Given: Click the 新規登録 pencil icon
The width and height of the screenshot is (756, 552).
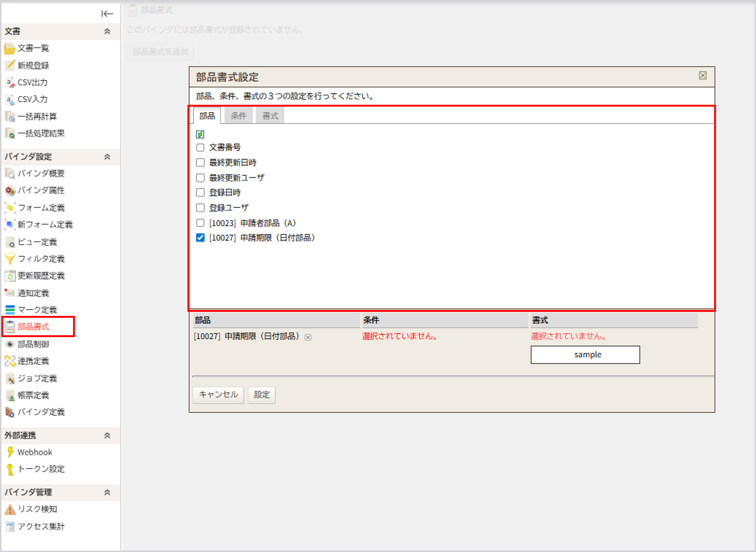Looking at the screenshot, I should click(x=10, y=66).
